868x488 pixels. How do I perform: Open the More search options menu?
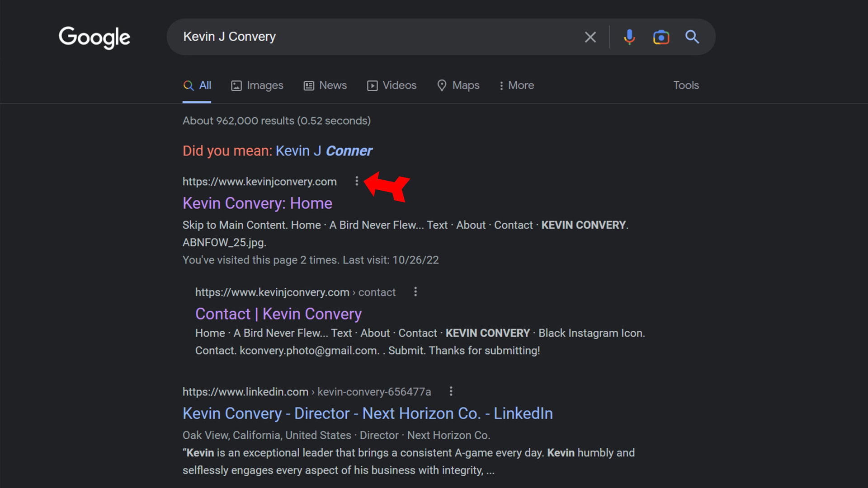pyautogui.click(x=517, y=85)
